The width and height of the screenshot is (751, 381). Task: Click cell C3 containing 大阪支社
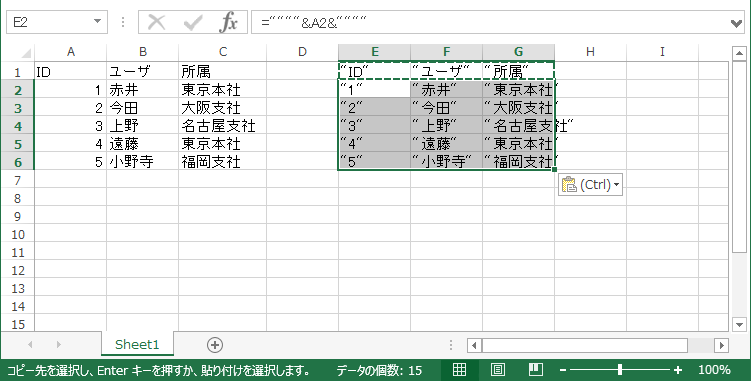click(223, 108)
